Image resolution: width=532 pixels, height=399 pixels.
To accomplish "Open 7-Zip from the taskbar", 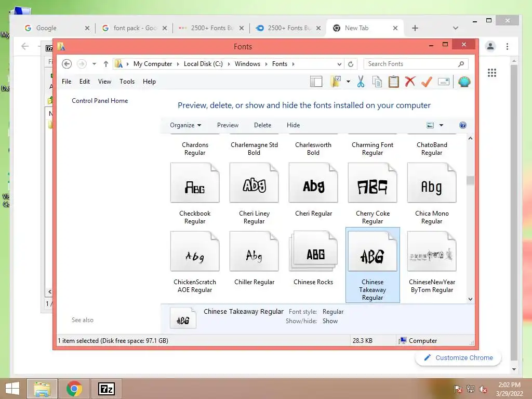I will click(106, 389).
